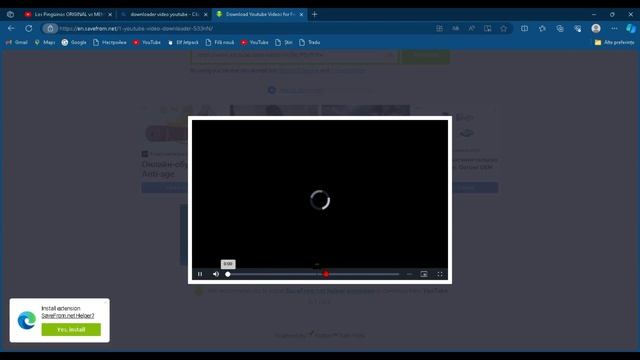Open Edge settings and more menu
This screenshot has height=360, width=640.
(614, 29)
